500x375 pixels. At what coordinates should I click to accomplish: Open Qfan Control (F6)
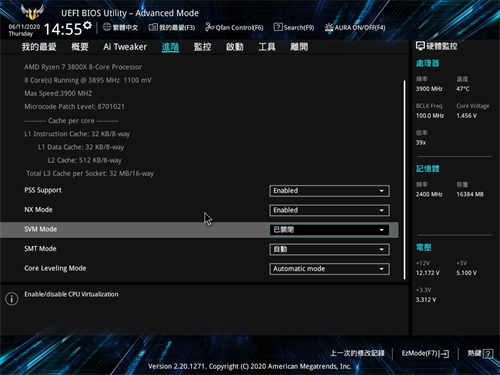point(234,27)
